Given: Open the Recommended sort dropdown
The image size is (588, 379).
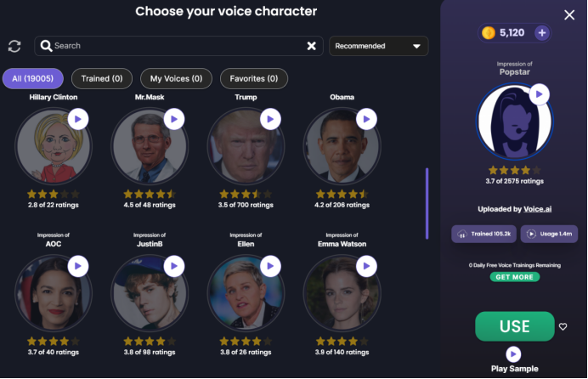Looking at the screenshot, I should click(378, 46).
